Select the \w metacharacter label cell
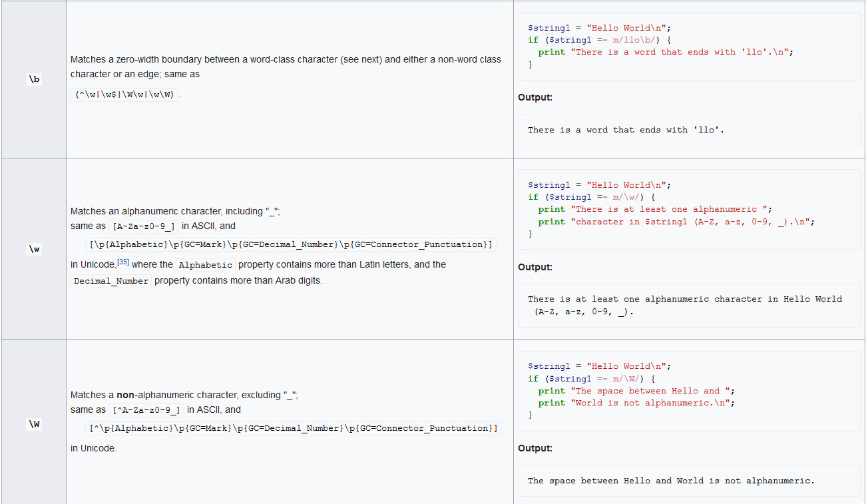This screenshot has height=504, width=868. tap(33, 248)
